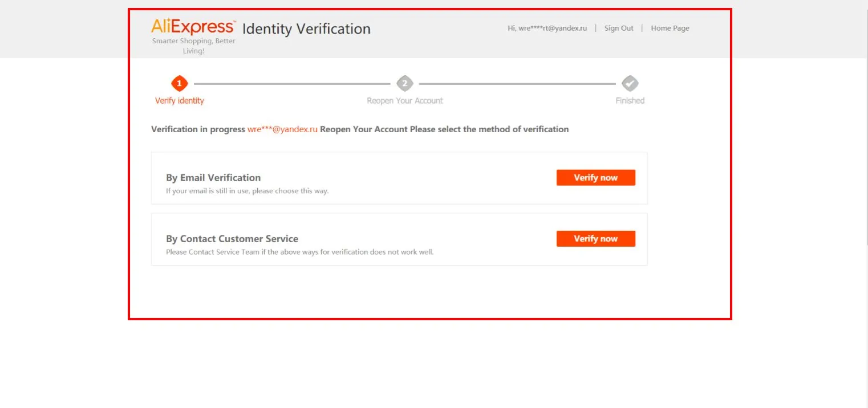This screenshot has width=868, height=408.
Task: Click the Reopen Your Account step label
Action: point(405,101)
